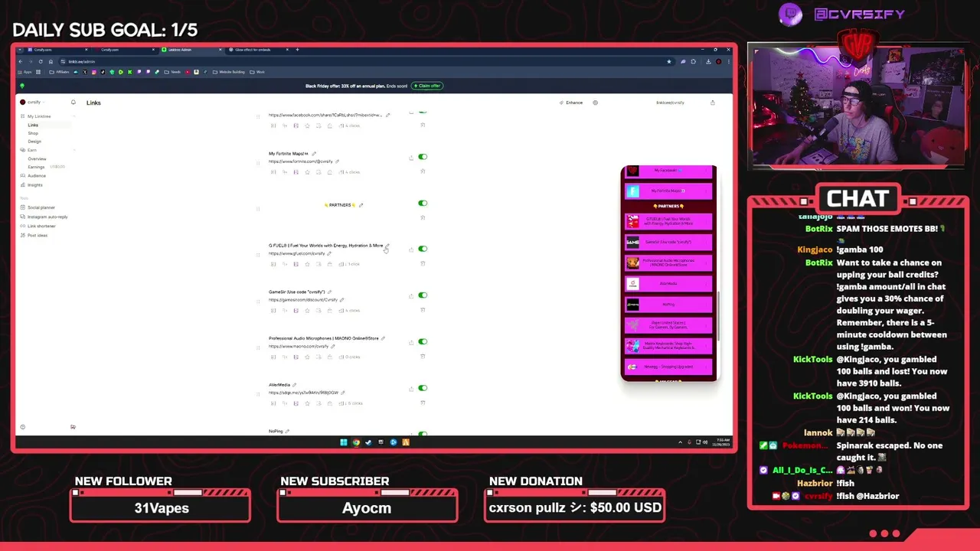Open the Windows Start button
The width and height of the screenshot is (980, 551).
(x=344, y=442)
